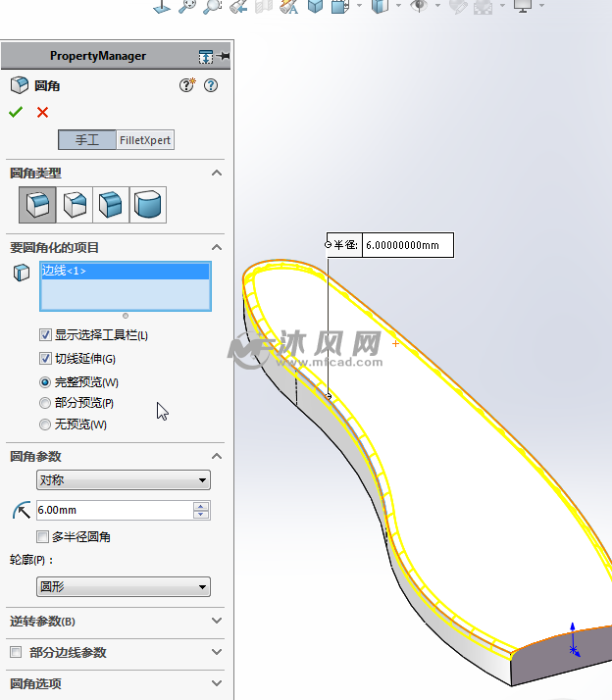Click the Zoom to Area toolbar icon

(212, 6)
